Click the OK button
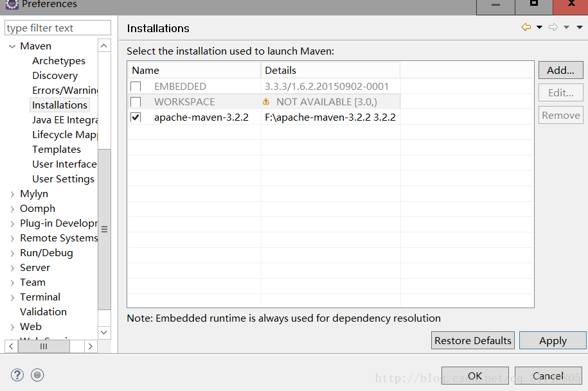The image size is (588, 391). click(x=475, y=376)
